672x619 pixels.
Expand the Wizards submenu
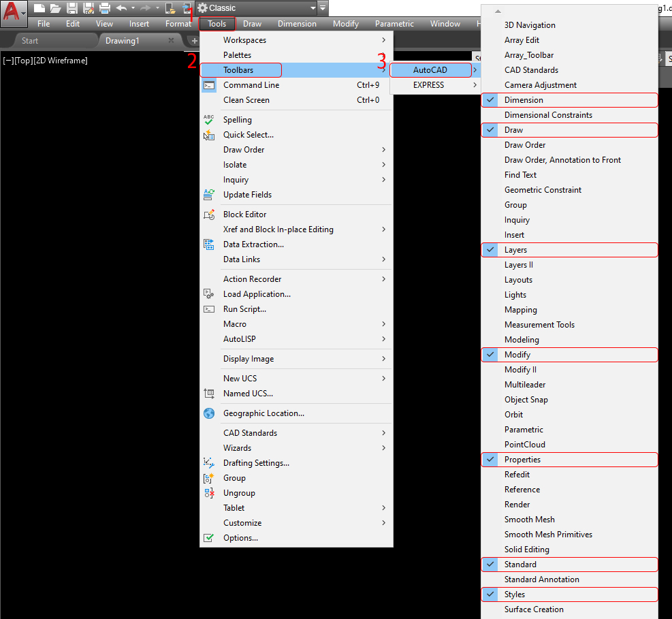296,448
